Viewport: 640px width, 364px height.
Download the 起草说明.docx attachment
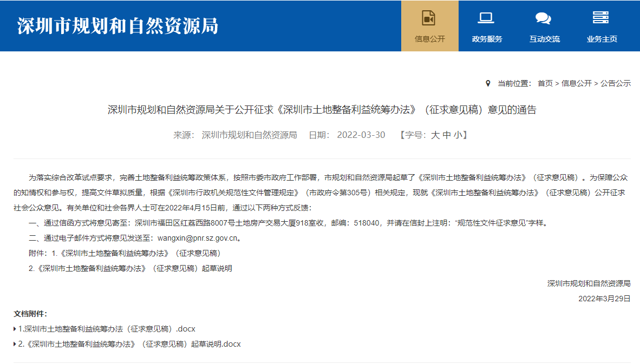coord(129,344)
